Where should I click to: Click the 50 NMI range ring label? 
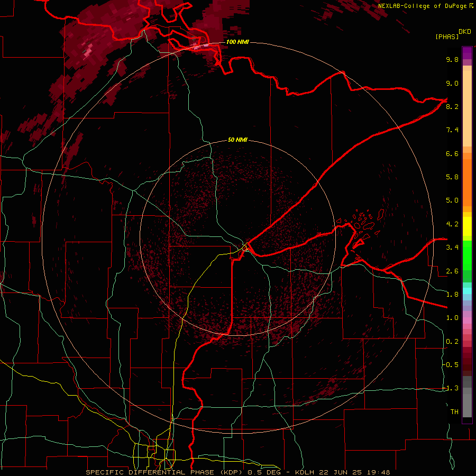click(x=237, y=140)
